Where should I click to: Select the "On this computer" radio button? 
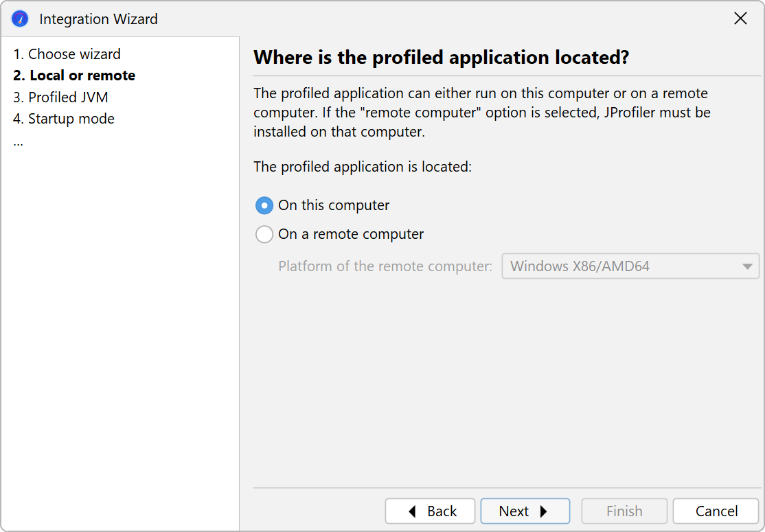pyautogui.click(x=264, y=205)
